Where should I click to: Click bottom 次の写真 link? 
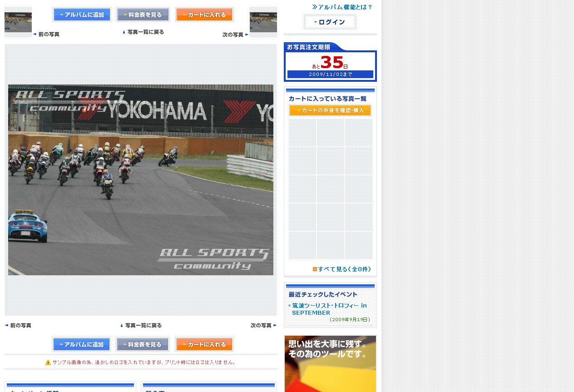click(264, 325)
